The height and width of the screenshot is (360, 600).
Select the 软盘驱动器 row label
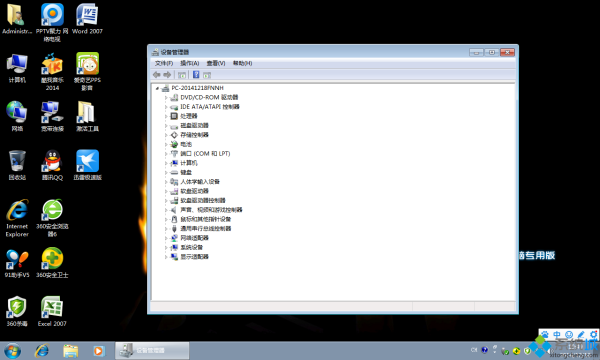click(194, 191)
